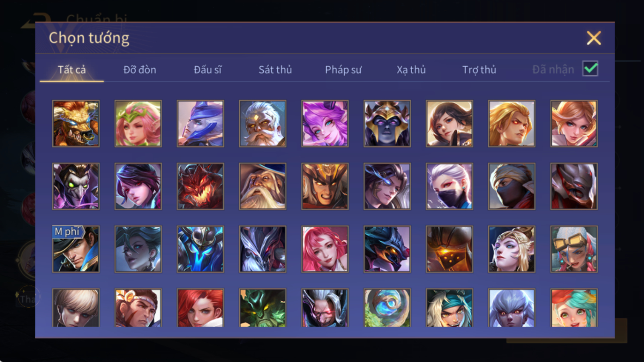
Task: Select the pink-haired smiling woman hero
Action: tap(325, 249)
